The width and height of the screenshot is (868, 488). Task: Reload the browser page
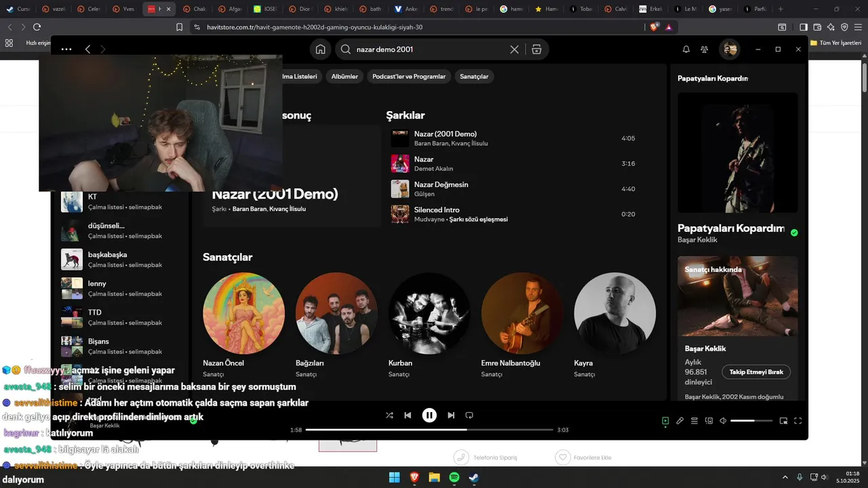click(x=37, y=27)
